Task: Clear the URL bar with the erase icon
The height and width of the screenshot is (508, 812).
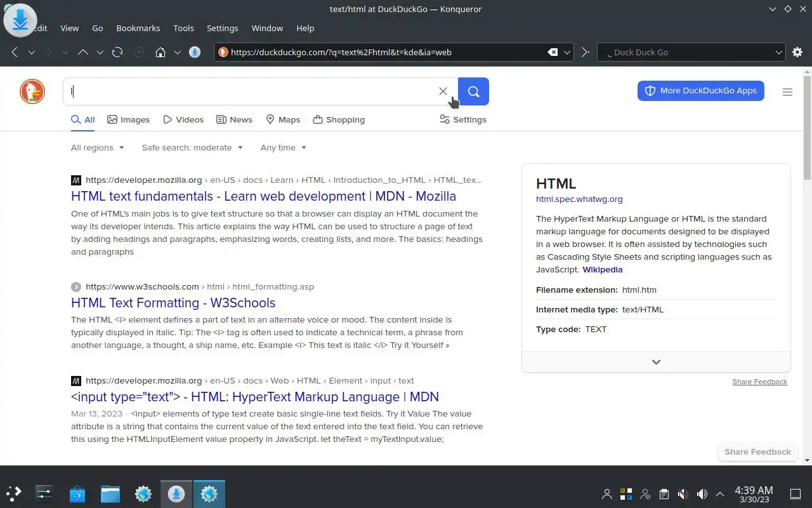Action: [553, 52]
